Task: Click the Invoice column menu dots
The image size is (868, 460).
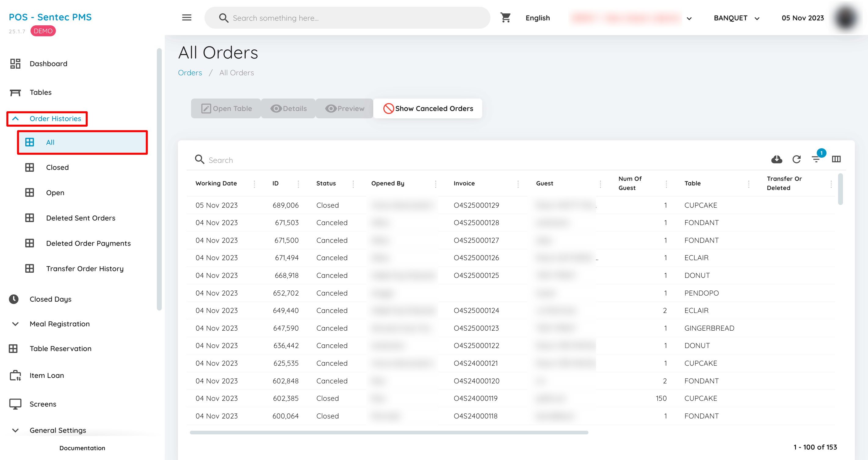Action: click(518, 184)
